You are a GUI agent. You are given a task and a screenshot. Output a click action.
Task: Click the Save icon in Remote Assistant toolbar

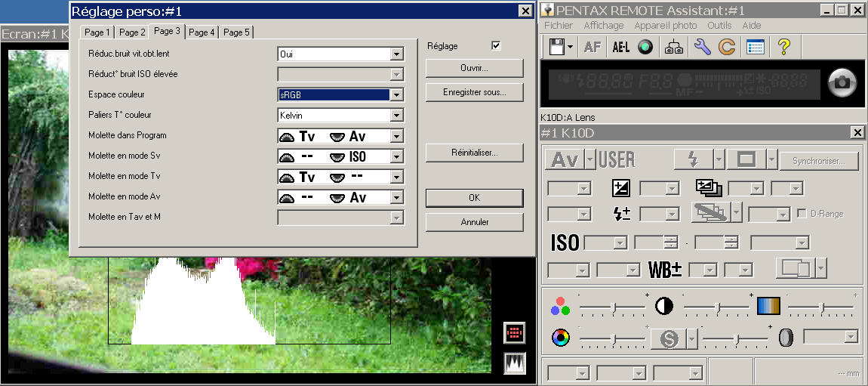click(x=556, y=47)
